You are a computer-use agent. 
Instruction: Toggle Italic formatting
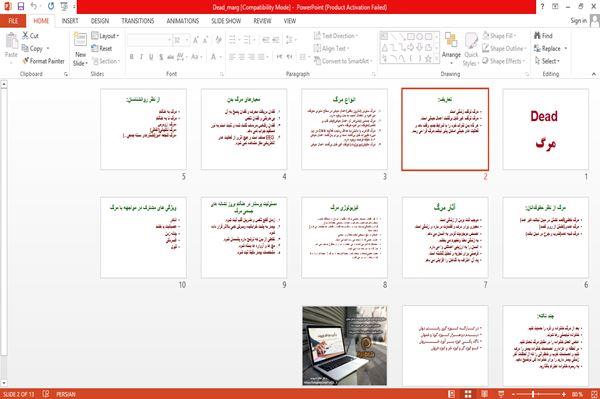click(142, 57)
